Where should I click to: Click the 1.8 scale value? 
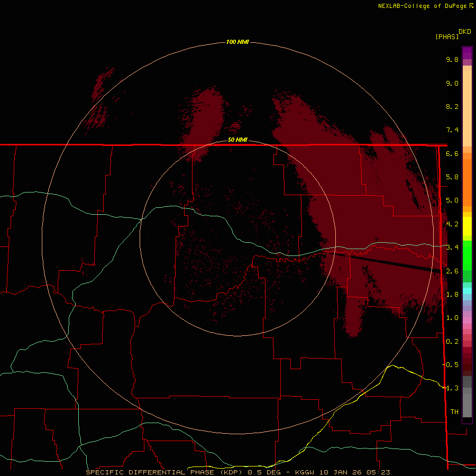(x=452, y=295)
